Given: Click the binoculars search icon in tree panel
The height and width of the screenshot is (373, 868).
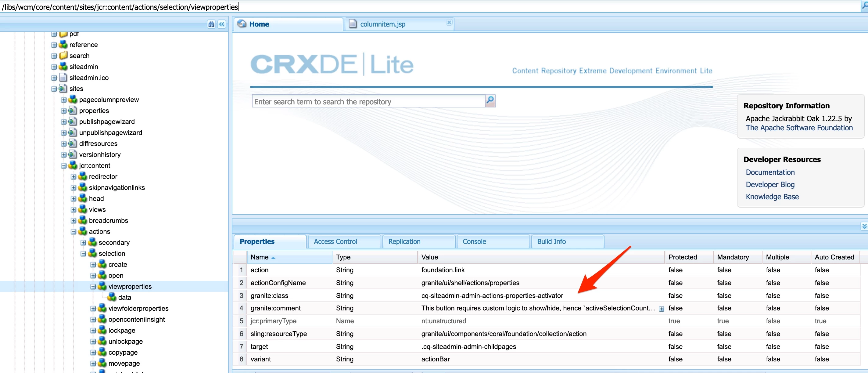Looking at the screenshot, I should [x=211, y=24].
